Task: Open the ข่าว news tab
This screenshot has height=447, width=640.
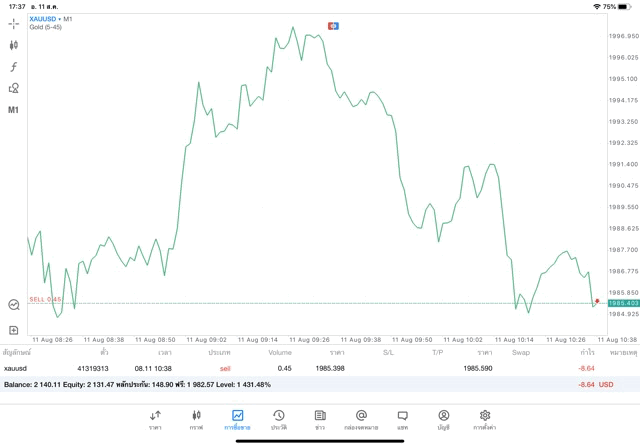Action: pyautogui.click(x=319, y=419)
